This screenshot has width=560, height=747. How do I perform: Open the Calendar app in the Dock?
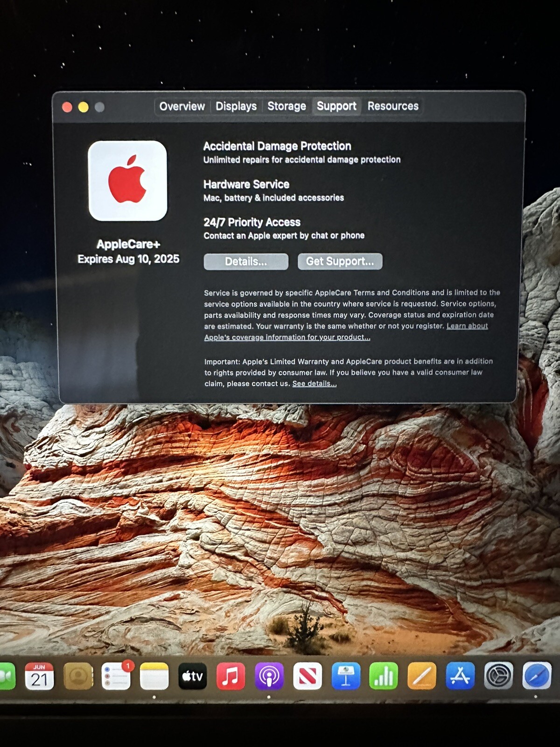[x=39, y=676]
